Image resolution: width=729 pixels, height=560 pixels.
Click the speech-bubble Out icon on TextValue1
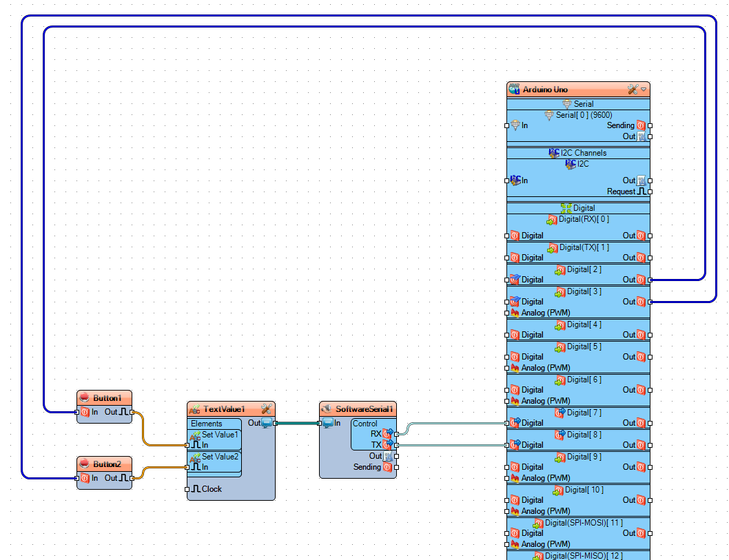click(267, 423)
